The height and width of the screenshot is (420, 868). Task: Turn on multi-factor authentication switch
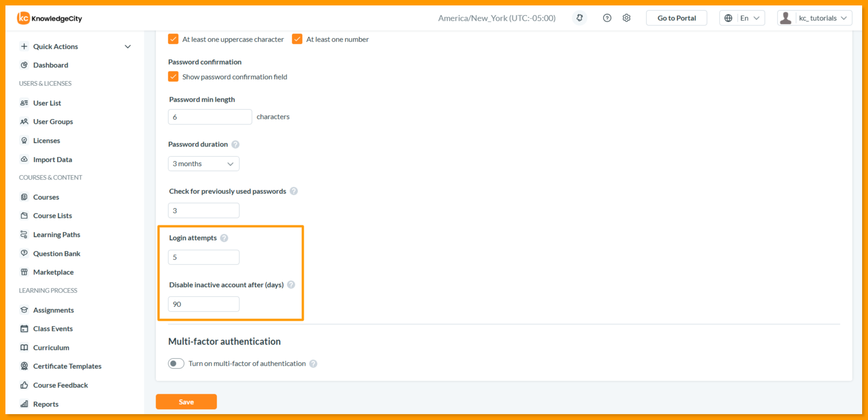click(x=176, y=363)
